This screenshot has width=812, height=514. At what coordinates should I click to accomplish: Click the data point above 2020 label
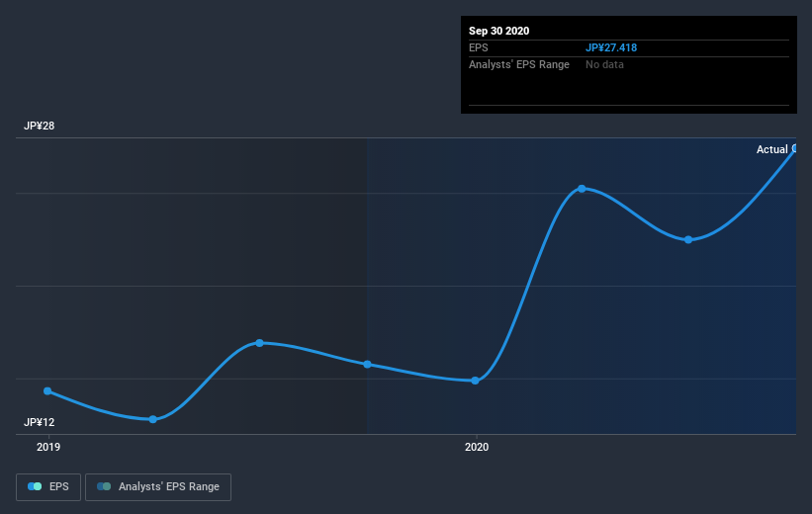point(475,381)
